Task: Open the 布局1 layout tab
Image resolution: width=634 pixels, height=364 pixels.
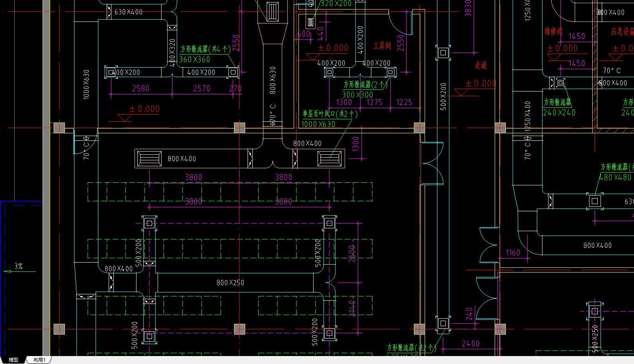Action: click(39, 360)
